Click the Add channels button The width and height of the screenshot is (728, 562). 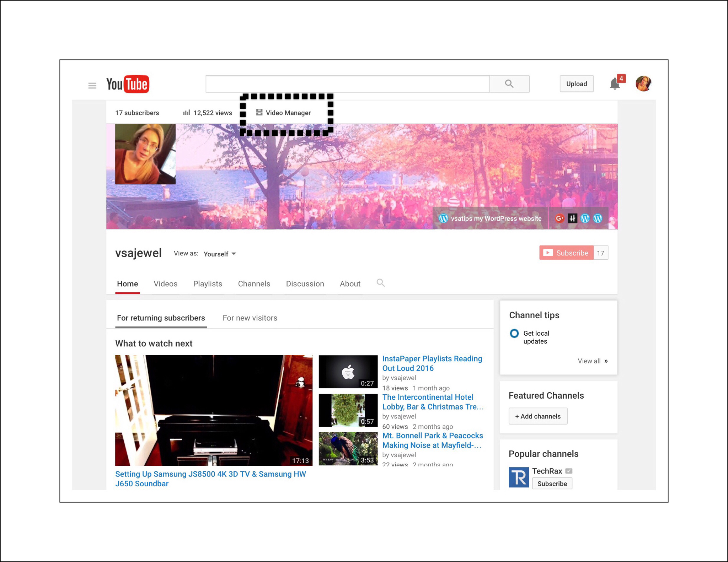538,416
